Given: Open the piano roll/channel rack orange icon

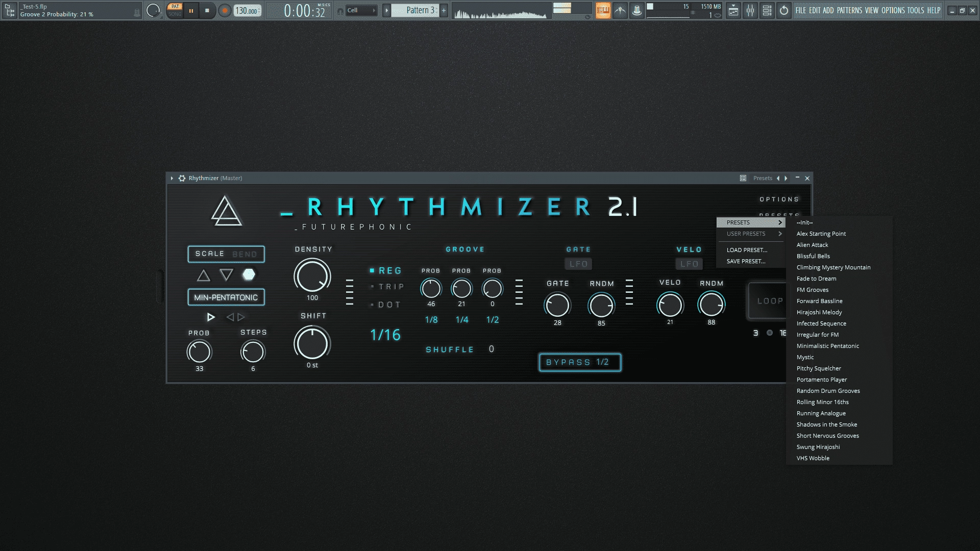Looking at the screenshot, I should point(603,10).
